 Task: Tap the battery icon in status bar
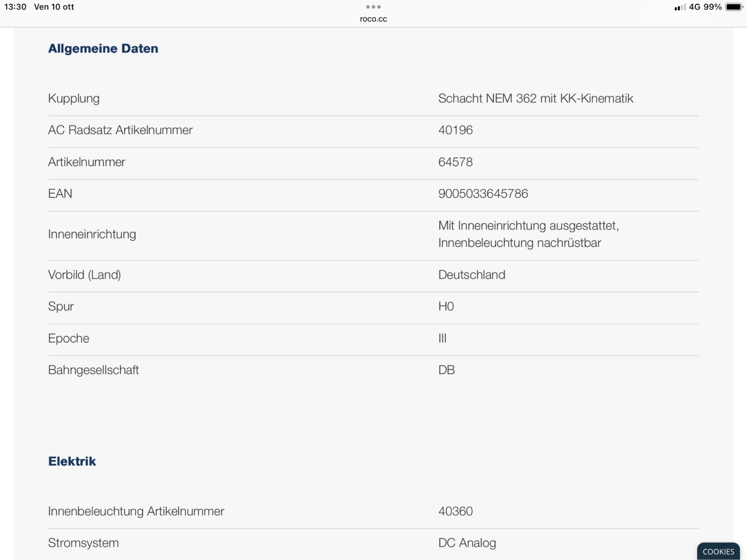(734, 7)
